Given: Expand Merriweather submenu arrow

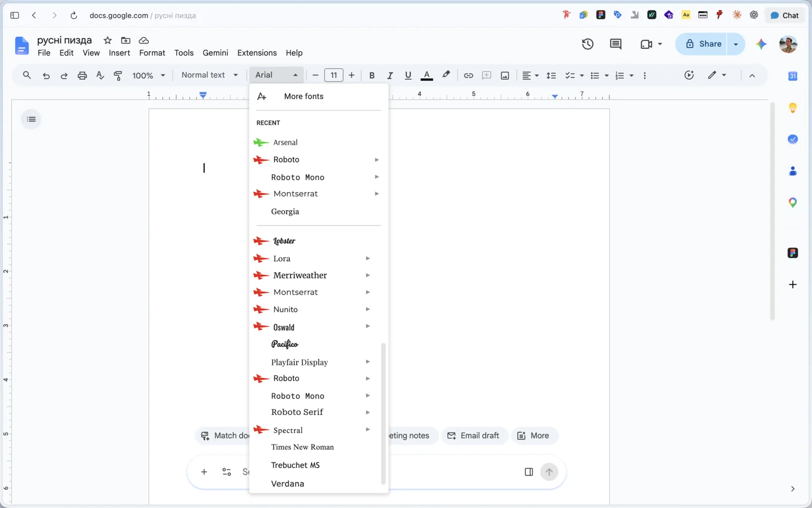Looking at the screenshot, I should coord(367,275).
